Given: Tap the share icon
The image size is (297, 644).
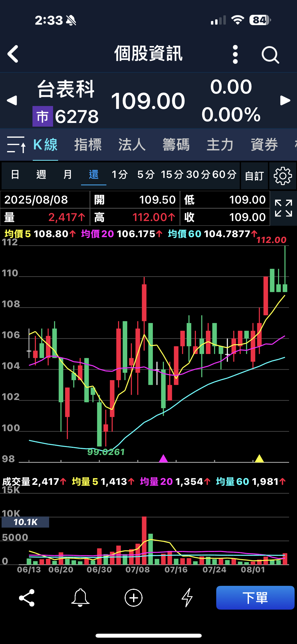Looking at the screenshot, I should pyautogui.click(x=27, y=598).
